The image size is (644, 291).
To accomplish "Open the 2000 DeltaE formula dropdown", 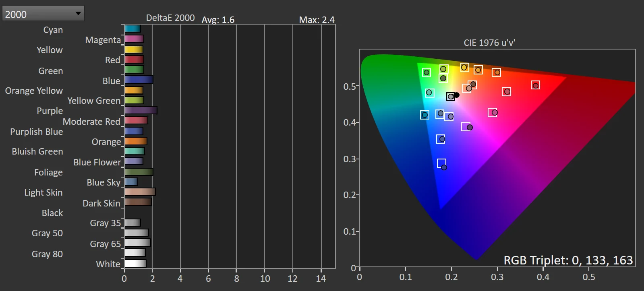I will pyautogui.click(x=43, y=14).
